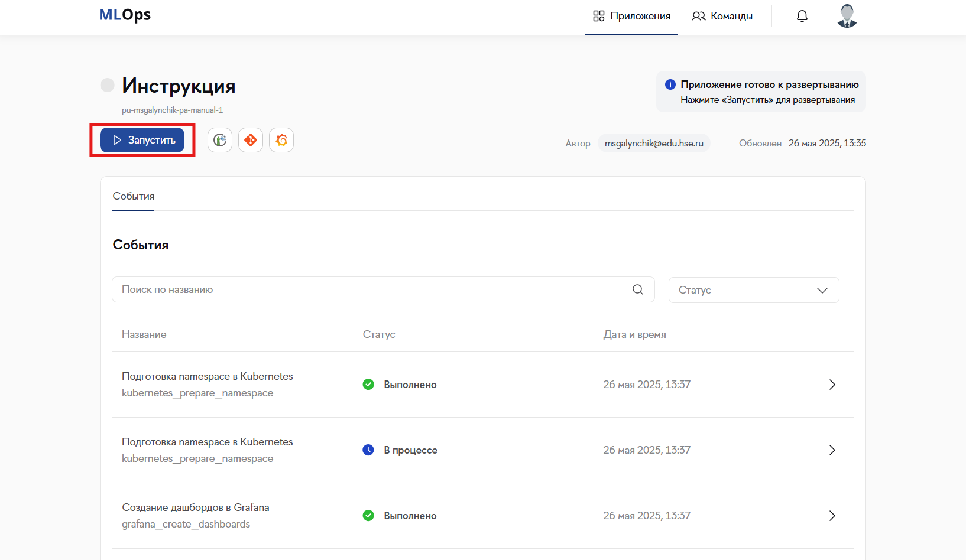Click the magnifier icon in search field

(638, 289)
